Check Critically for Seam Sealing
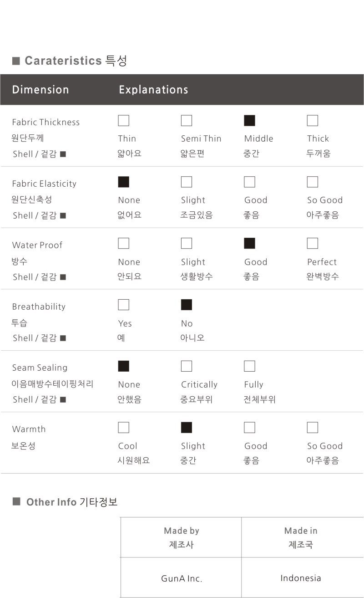The image size is (364, 598). 187,366
